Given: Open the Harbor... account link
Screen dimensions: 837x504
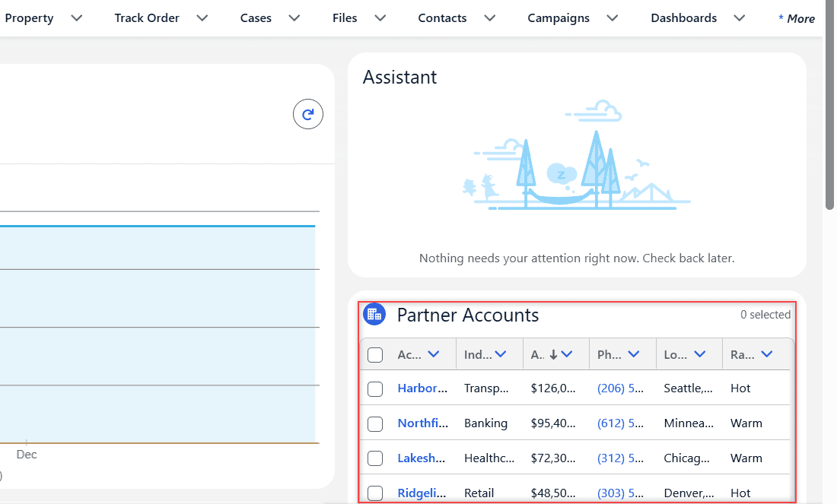Looking at the screenshot, I should 422,388.
